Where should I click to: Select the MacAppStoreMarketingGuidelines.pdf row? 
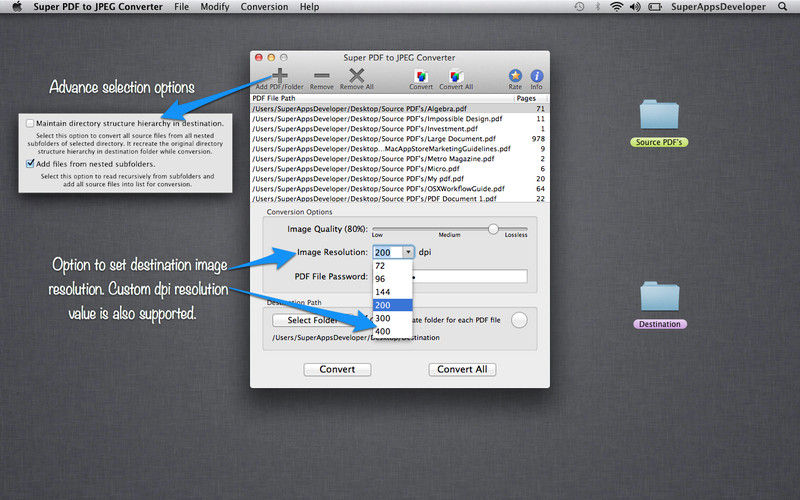coord(399,149)
